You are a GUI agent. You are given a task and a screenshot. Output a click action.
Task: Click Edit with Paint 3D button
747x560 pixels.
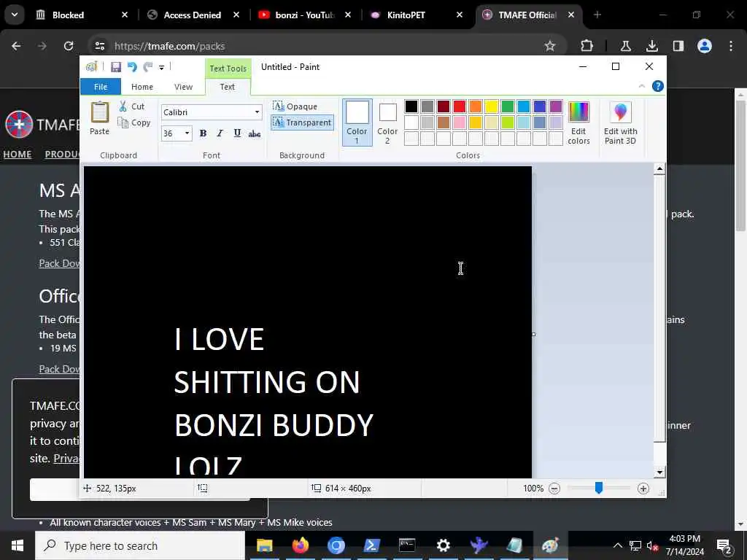click(620, 122)
